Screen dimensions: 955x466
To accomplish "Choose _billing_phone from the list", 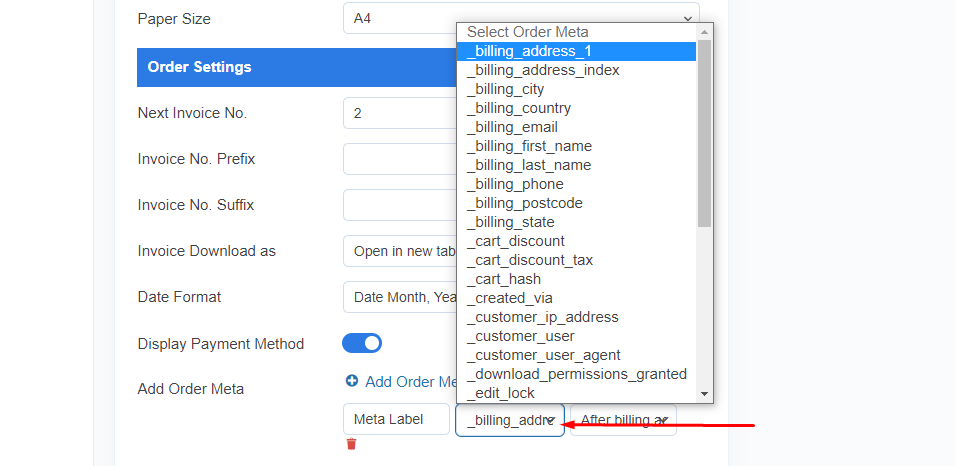I will (x=576, y=184).
